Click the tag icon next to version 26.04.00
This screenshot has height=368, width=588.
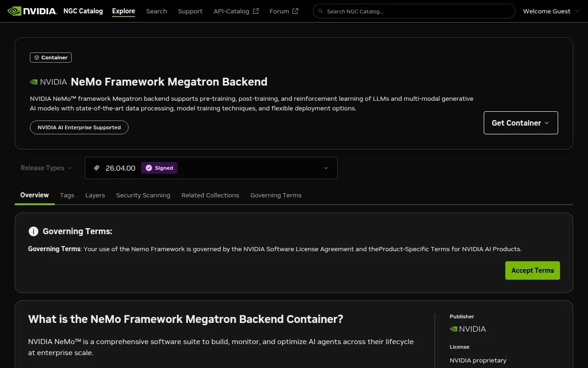pyautogui.click(x=96, y=167)
